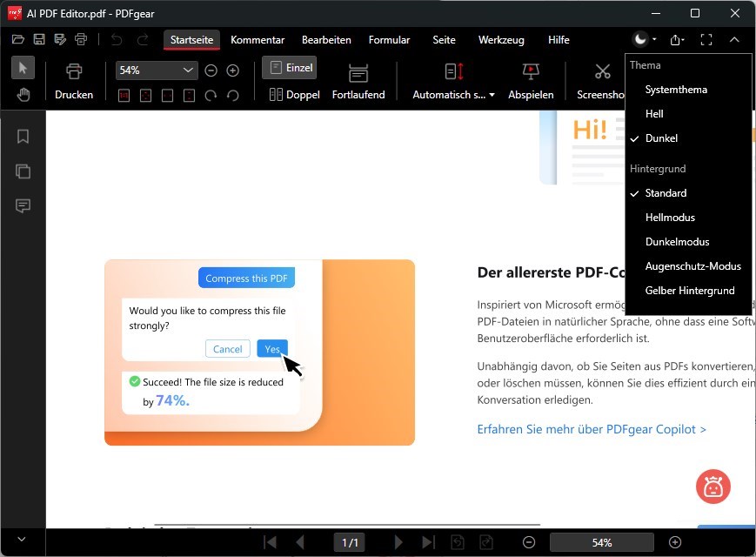
Task: Open the Formular tab
Action: pos(389,40)
